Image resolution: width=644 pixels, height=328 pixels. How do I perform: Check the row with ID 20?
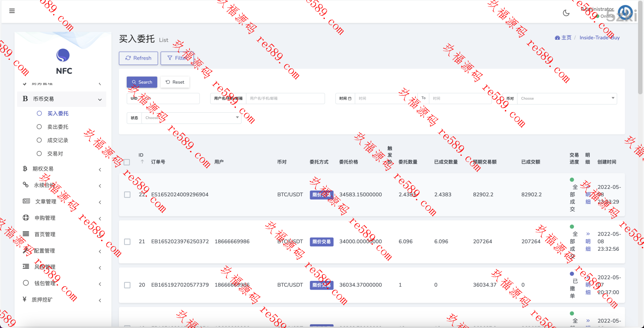point(127,285)
